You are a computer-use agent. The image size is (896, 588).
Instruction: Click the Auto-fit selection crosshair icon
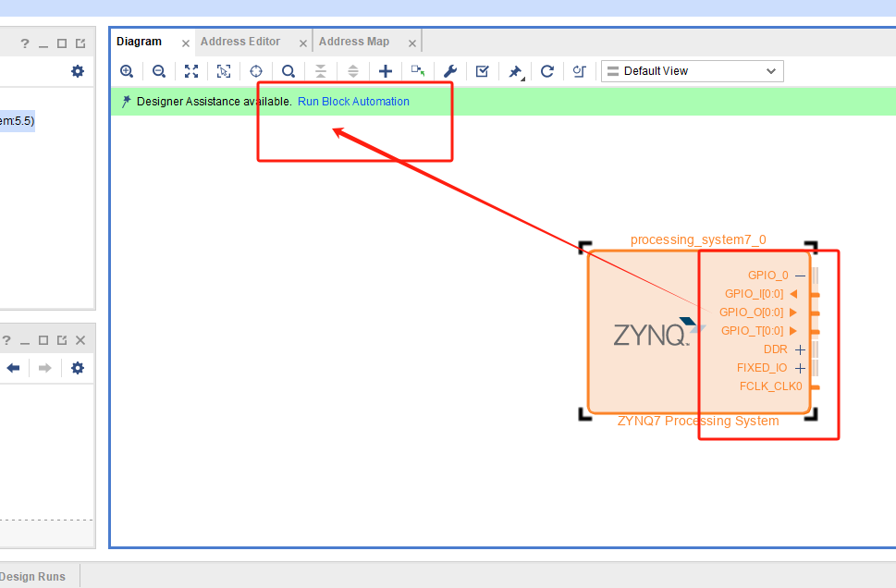[256, 71]
